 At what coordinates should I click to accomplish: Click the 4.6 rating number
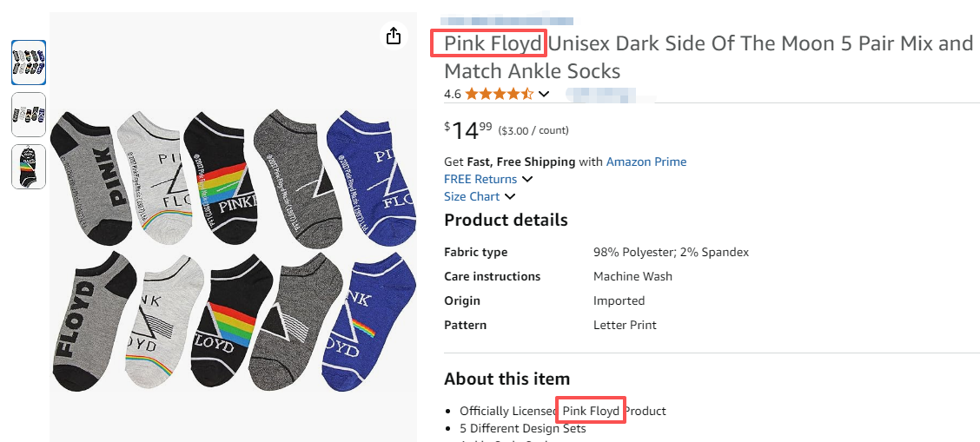(x=453, y=94)
